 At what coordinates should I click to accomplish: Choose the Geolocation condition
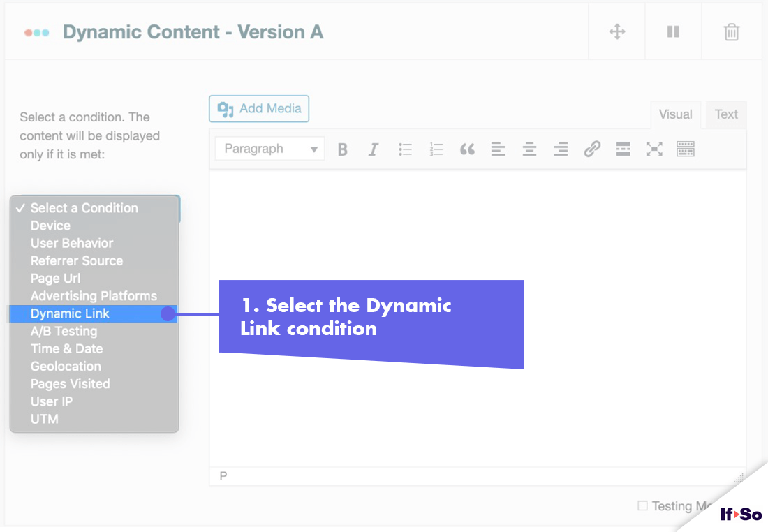coord(66,366)
